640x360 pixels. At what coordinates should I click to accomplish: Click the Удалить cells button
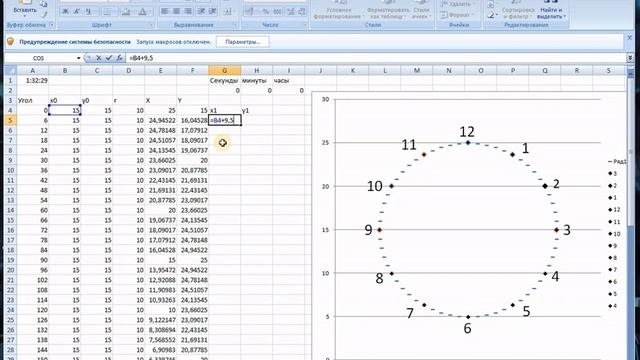pos(458,4)
